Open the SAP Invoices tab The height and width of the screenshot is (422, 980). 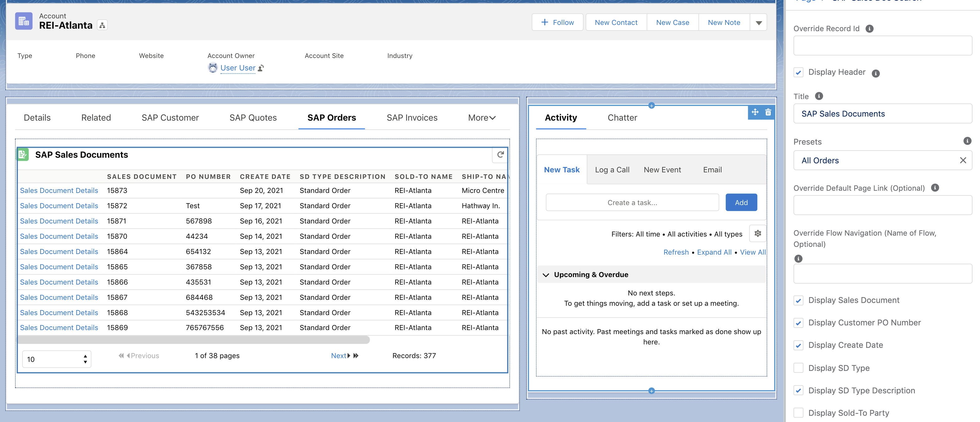click(x=412, y=118)
